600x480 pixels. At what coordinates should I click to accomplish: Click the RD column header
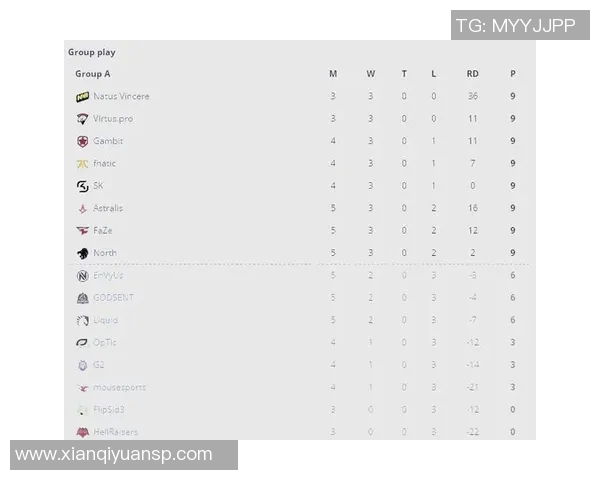coord(472,74)
